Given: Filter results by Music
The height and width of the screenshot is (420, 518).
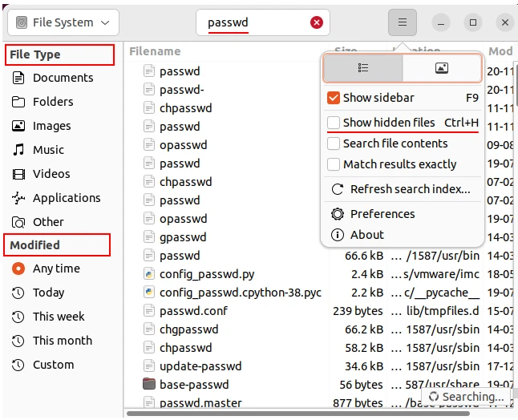Looking at the screenshot, I should pos(38,150).
